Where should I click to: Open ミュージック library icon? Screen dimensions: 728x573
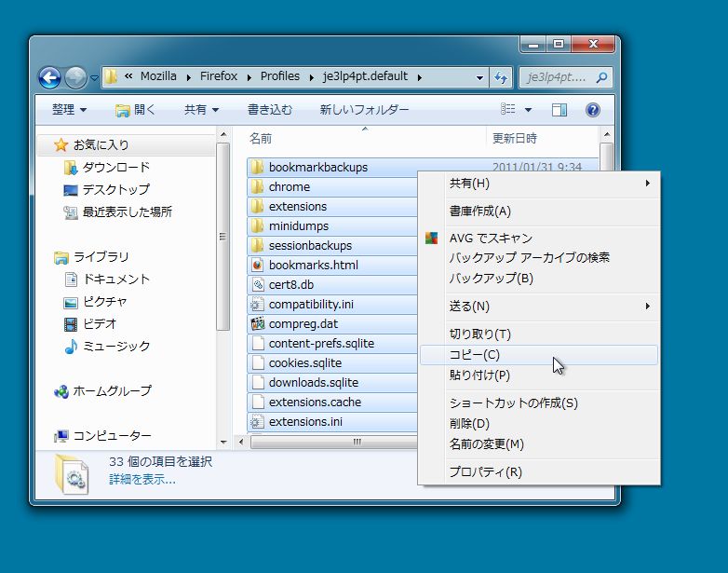(x=71, y=347)
